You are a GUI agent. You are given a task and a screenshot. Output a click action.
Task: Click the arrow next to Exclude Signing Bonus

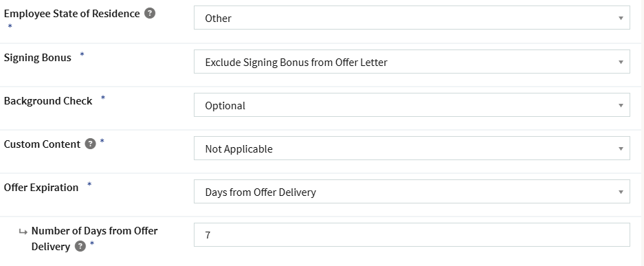(621, 62)
